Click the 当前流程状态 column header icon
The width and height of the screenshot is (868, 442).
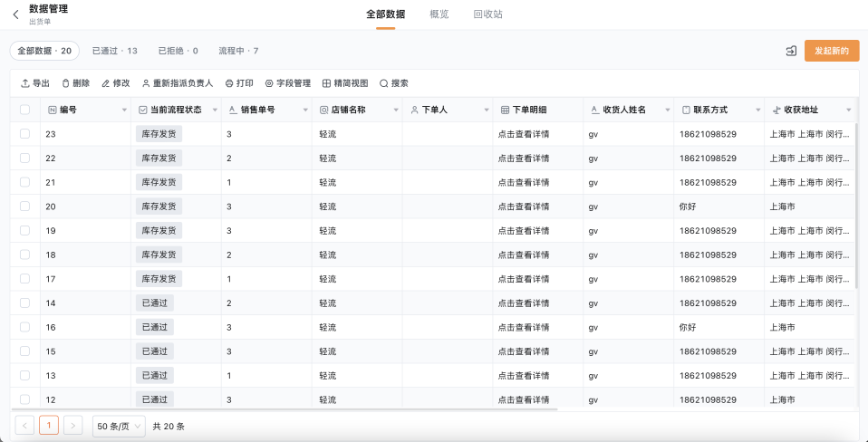(142, 110)
